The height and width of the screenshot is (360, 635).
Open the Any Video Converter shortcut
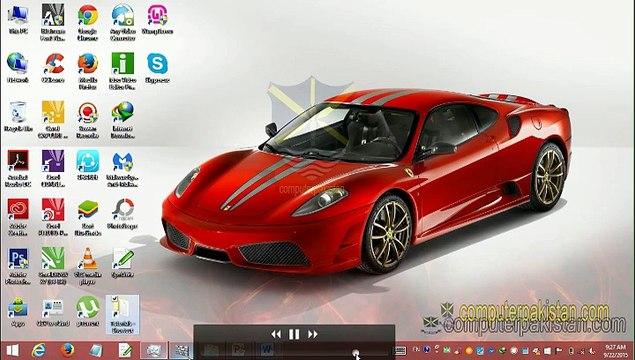(122, 22)
